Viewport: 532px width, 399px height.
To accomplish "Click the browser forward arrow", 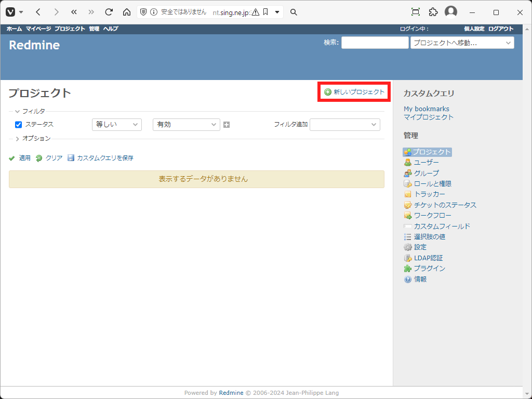I will [x=56, y=12].
